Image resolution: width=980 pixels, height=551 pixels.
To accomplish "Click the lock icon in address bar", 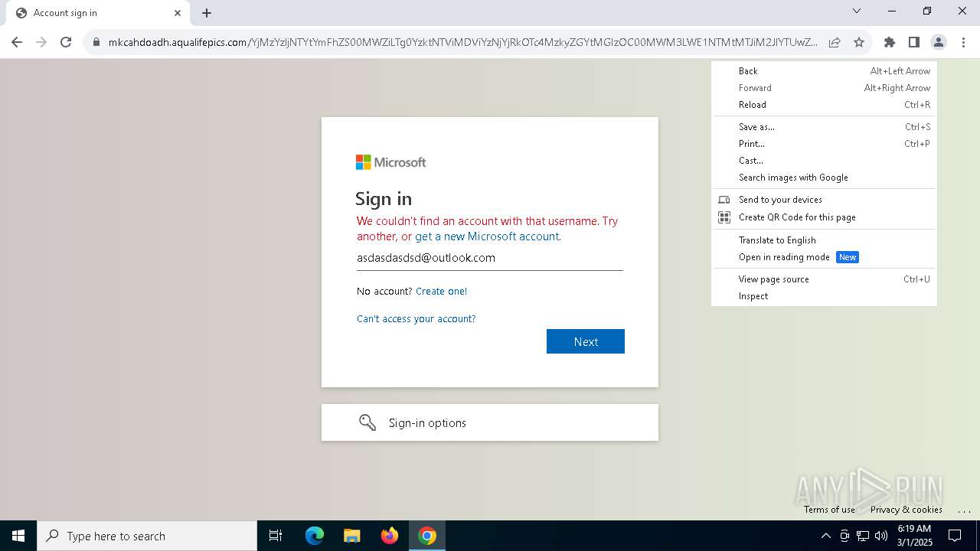I will click(x=96, y=43).
